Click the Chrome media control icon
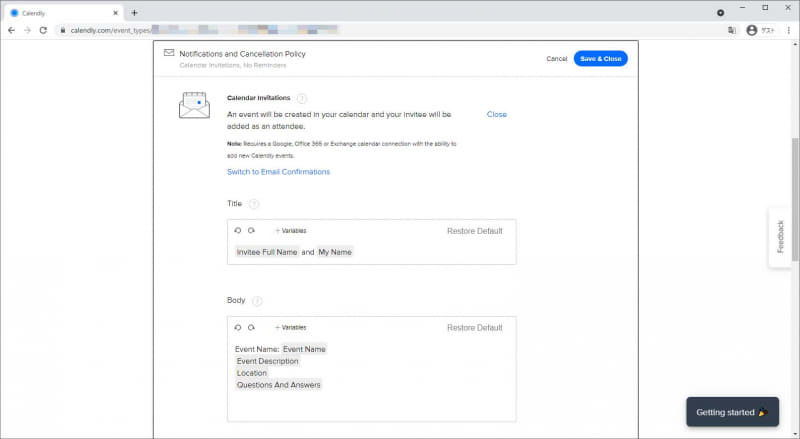 720,13
